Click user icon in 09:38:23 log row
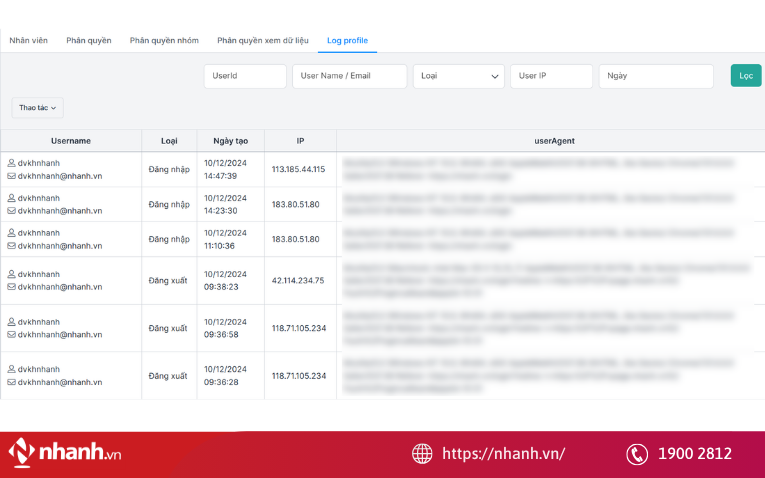 tap(11, 274)
